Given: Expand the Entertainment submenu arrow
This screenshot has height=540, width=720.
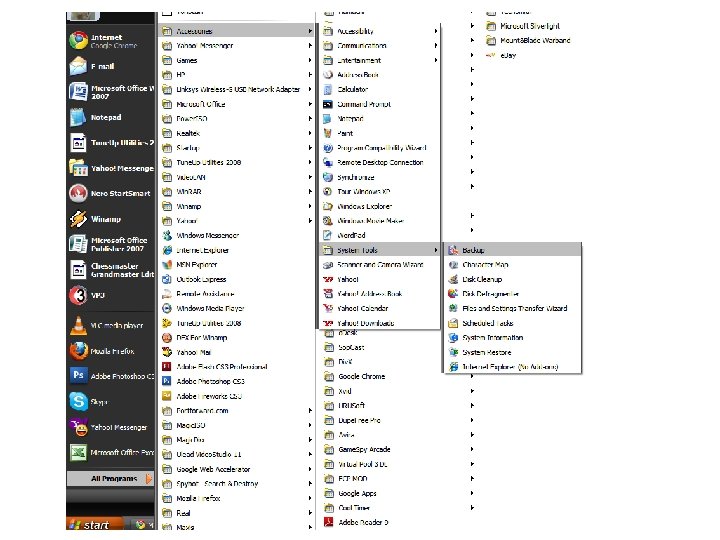Looking at the screenshot, I should click(436, 60).
